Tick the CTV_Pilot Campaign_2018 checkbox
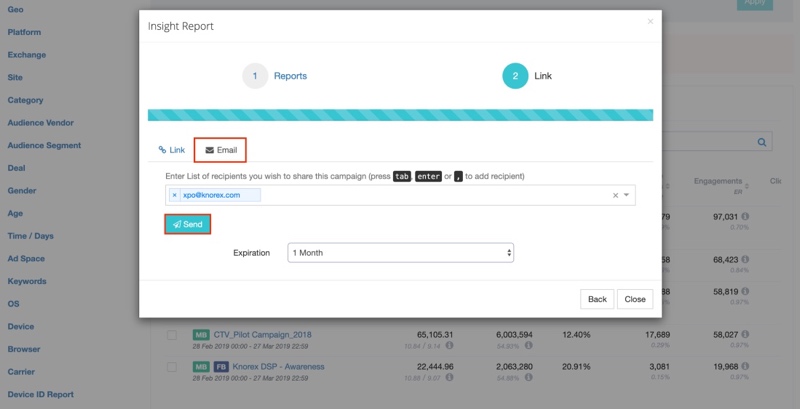This screenshot has width=800, height=409. (172, 336)
